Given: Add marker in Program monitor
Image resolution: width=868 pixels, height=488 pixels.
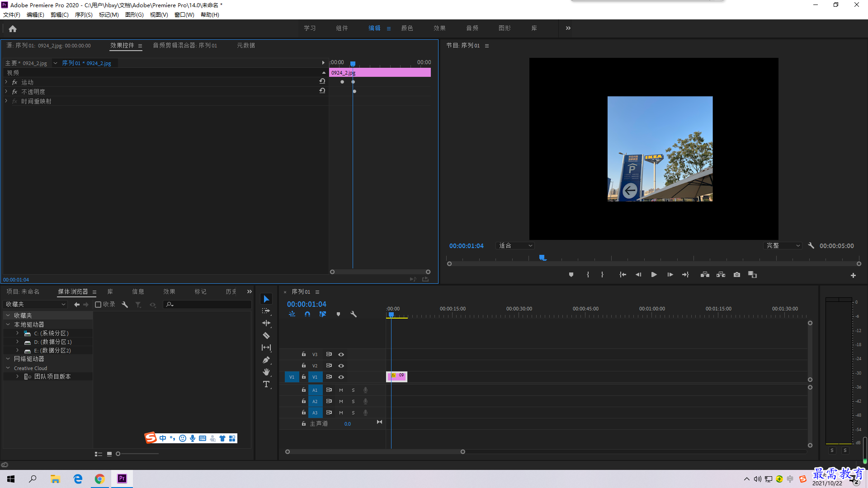Looking at the screenshot, I should tap(571, 275).
